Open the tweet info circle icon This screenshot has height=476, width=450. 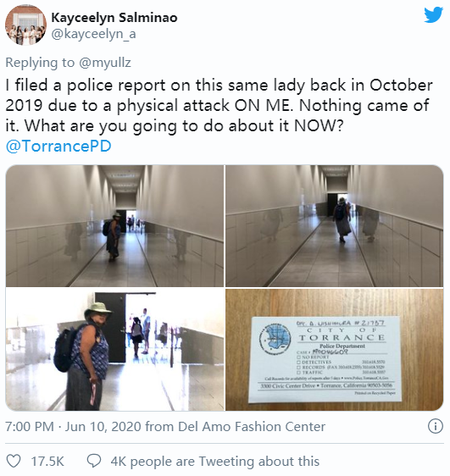[435, 426]
